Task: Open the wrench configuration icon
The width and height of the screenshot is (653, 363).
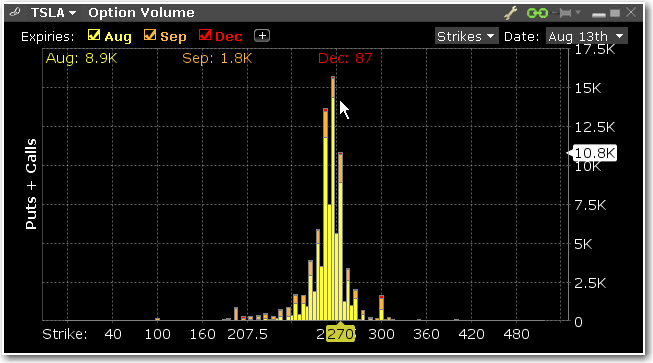Action: point(511,13)
